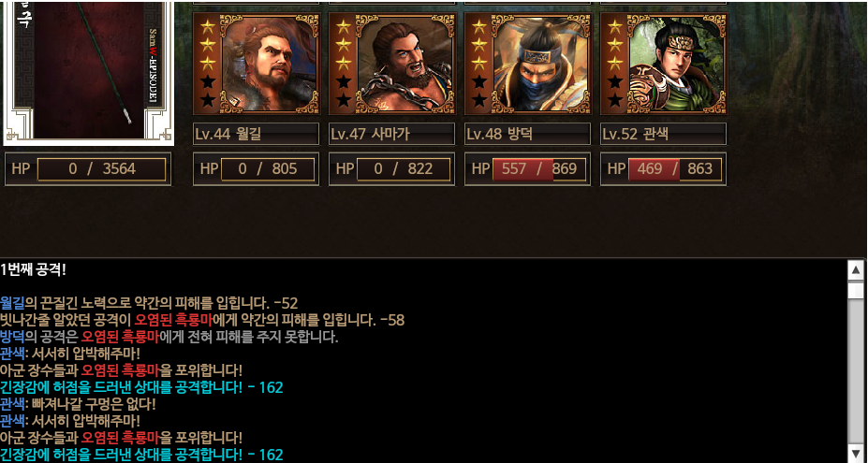Click the Lv.44 월길 name label
868x463 pixels.
(x=256, y=134)
